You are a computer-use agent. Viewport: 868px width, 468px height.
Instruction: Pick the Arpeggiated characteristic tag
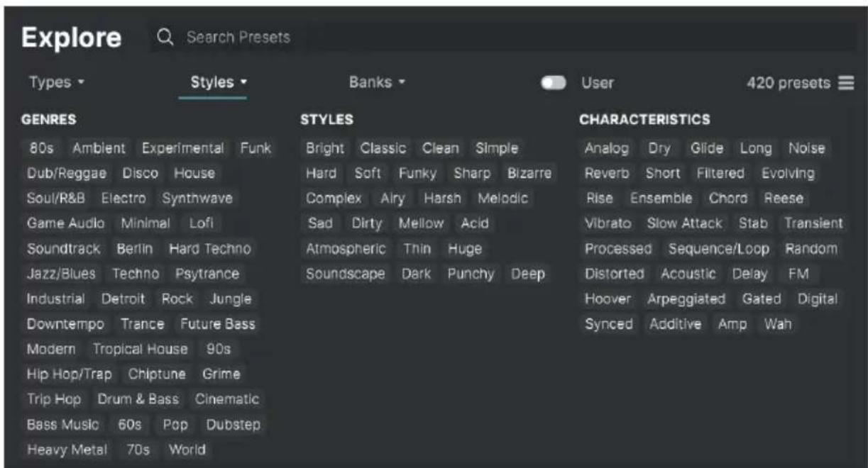point(686,299)
